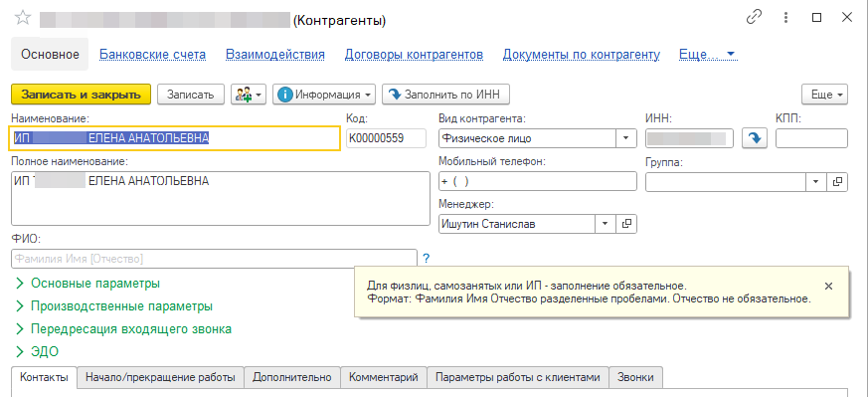The height and width of the screenshot is (397, 868).
Task: Switch to the Звонки tab
Action: click(636, 378)
